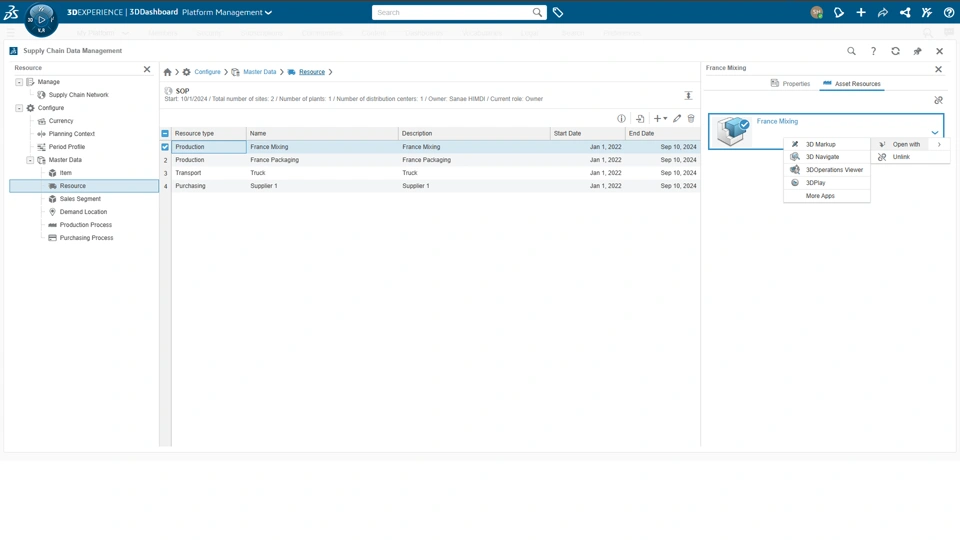Delete the selected resource with trash icon
960x540 pixels.
691,119
